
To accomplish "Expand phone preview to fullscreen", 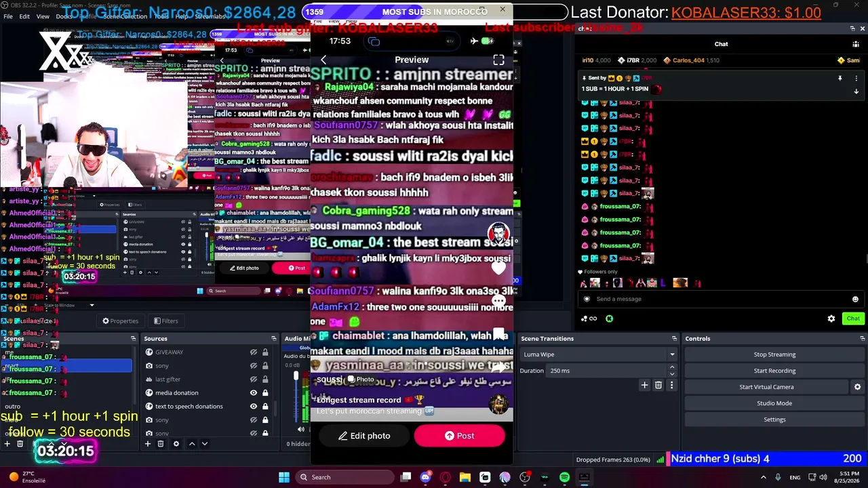I will pos(498,60).
